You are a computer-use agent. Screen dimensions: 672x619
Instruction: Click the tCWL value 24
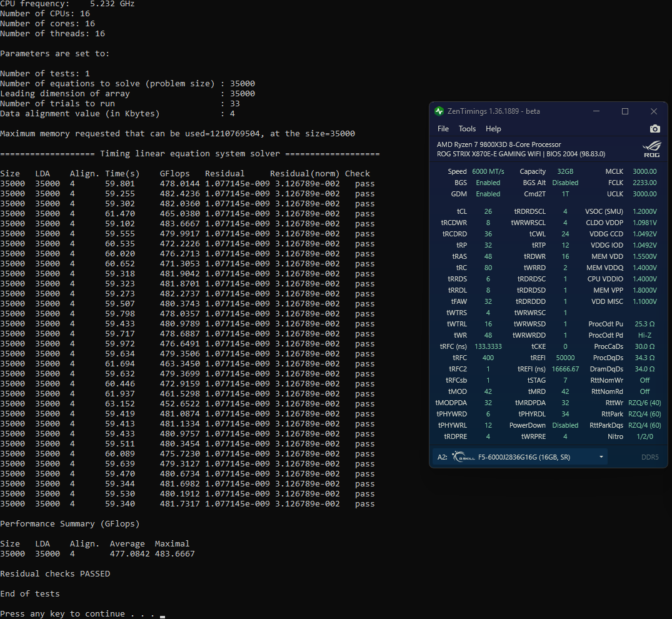pyautogui.click(x=565, y=234)
